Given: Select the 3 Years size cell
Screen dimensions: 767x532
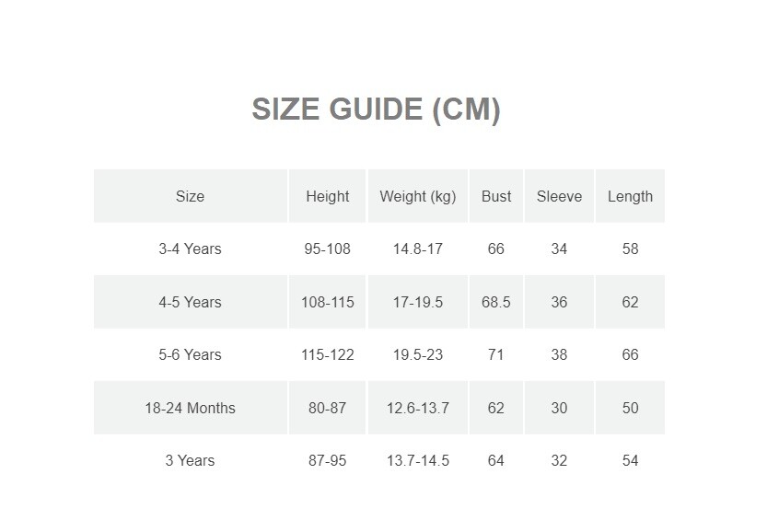Looking at the screenshot, I should [x=190, y=460].
